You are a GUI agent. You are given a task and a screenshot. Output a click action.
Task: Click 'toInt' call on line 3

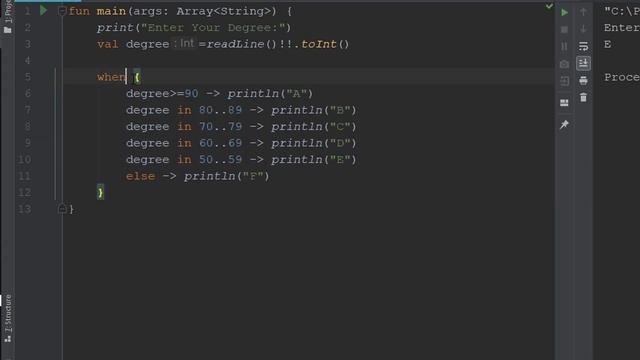319,44
